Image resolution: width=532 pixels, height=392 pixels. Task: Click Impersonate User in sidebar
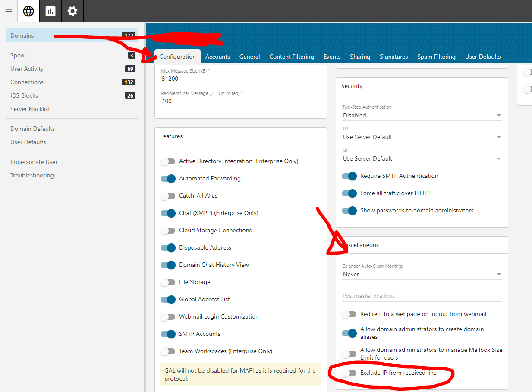tap(34, 162)
